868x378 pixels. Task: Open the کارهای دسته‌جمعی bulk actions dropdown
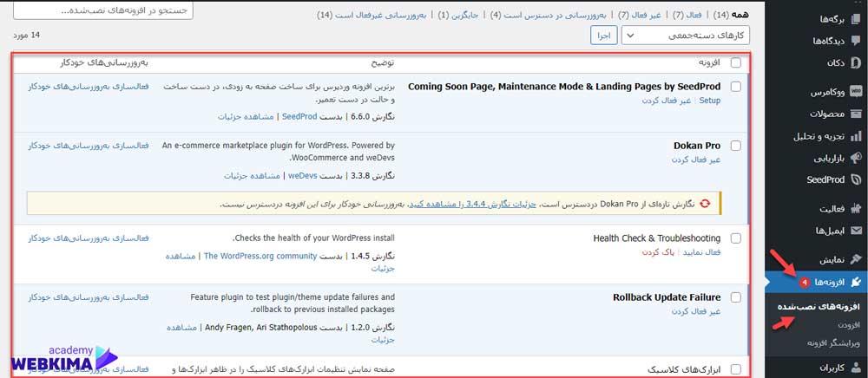[686, 36]
